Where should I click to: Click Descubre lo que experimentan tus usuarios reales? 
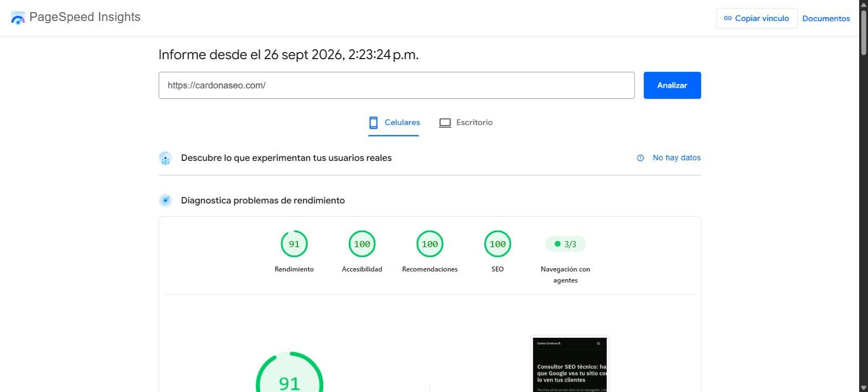(286, 158)
